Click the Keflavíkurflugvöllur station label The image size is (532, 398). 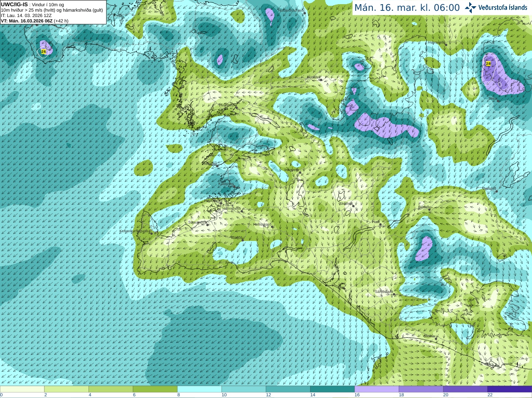[x=135, y=231]
